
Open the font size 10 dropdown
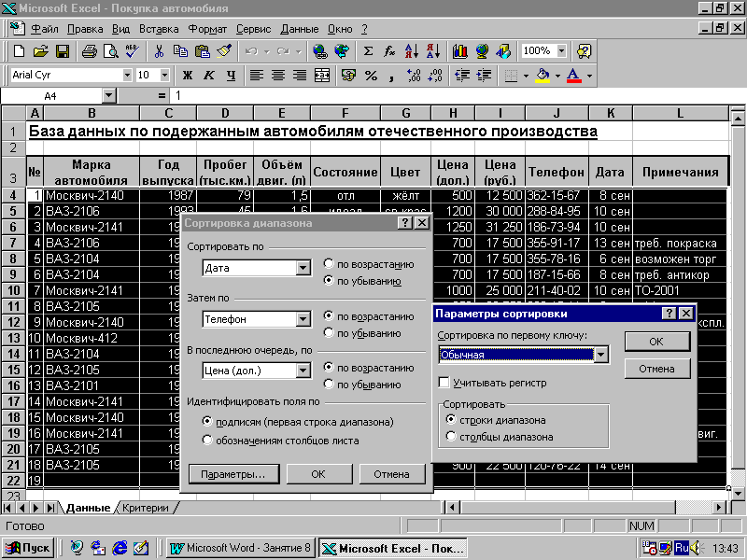pos(165,76)
